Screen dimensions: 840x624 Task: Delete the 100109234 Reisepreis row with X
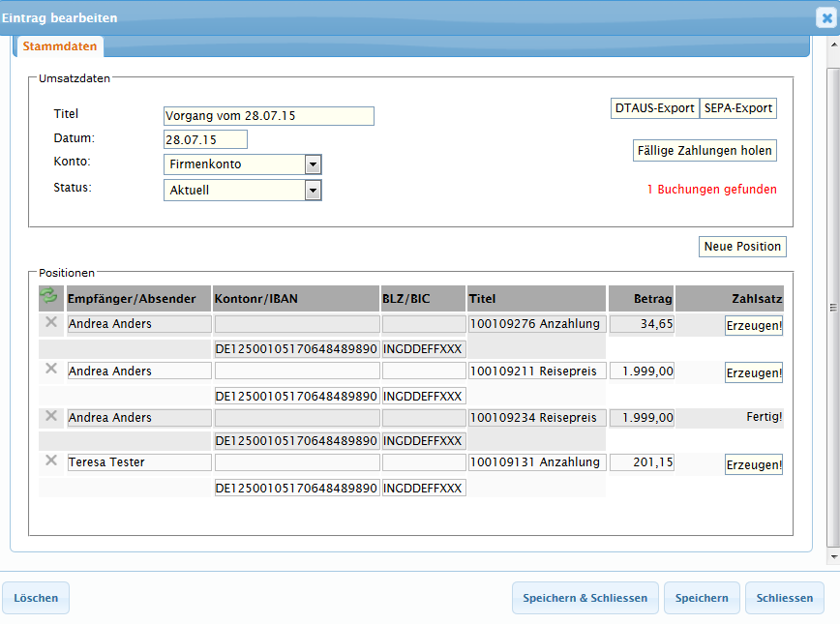51,415
